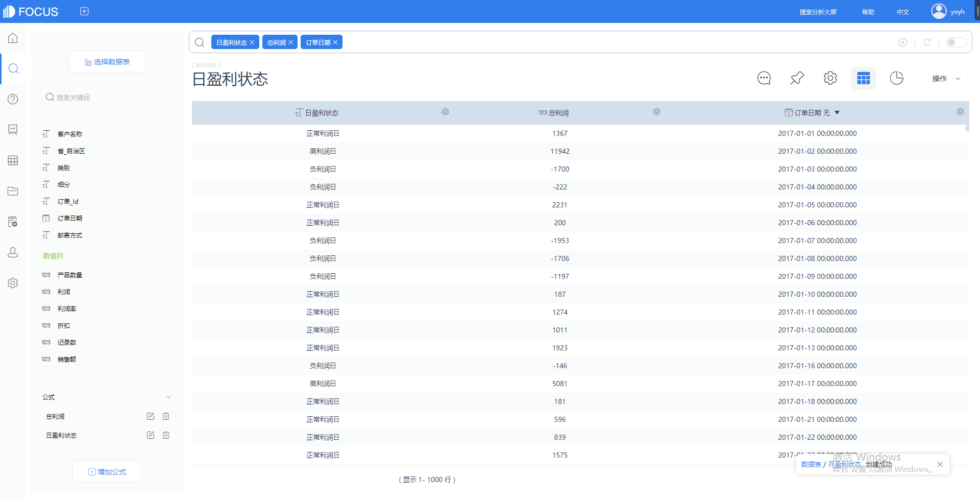Switch to table view

[864, 78]
